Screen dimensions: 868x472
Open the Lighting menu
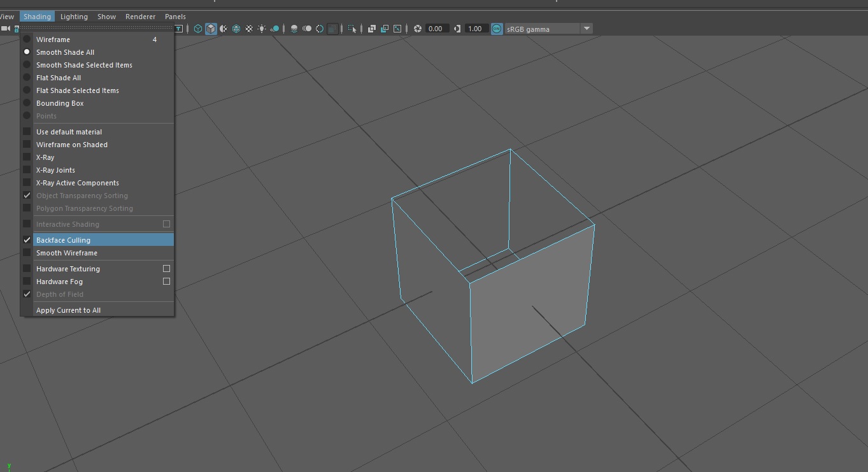click(74, 17)
